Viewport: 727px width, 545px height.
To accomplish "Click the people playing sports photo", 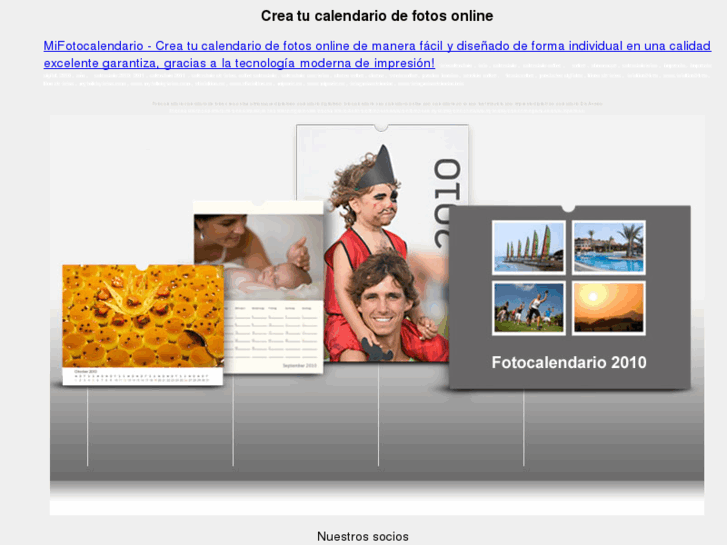I will 529,308.
